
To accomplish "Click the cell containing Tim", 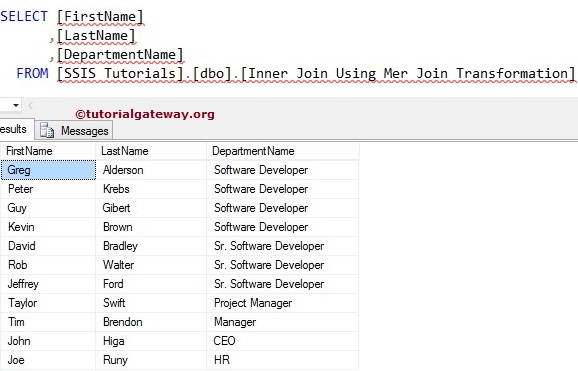I will [48, 322].
